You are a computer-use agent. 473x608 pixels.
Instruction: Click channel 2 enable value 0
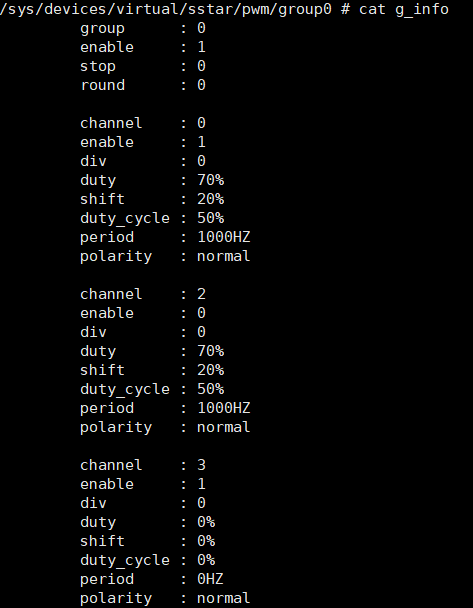pos(201,313)
